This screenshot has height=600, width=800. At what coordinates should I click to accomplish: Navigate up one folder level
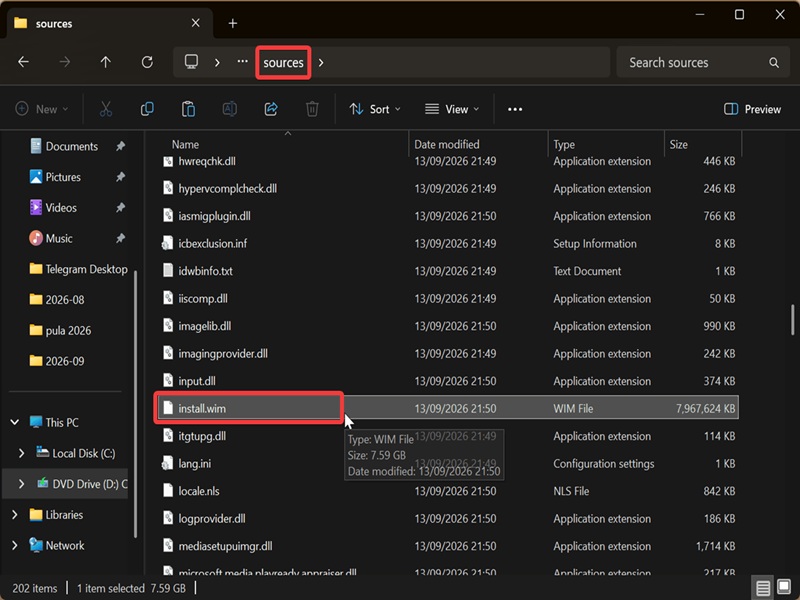point(106,62)
